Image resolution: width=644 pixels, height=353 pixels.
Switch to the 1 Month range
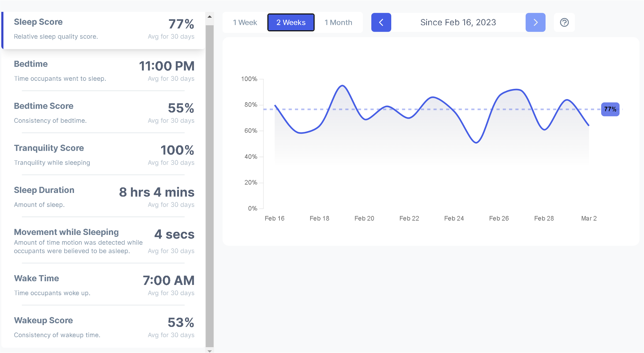(338, 22)
